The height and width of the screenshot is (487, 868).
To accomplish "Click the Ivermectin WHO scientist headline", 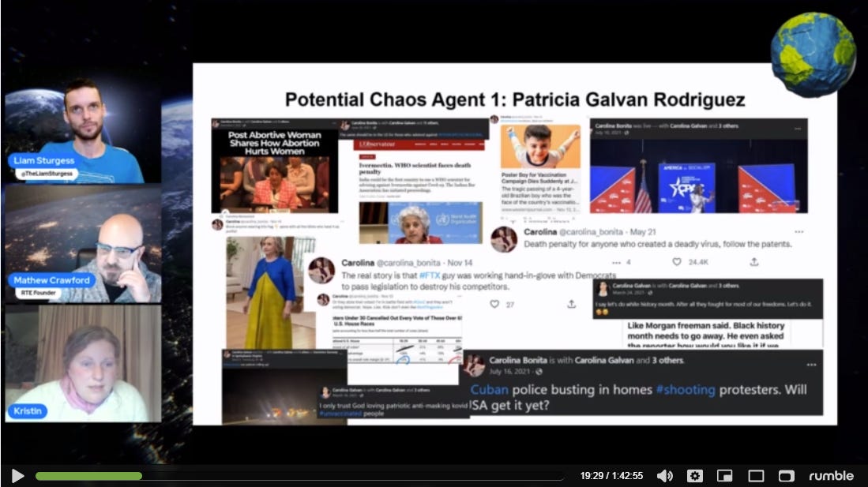I will point(415,168).
